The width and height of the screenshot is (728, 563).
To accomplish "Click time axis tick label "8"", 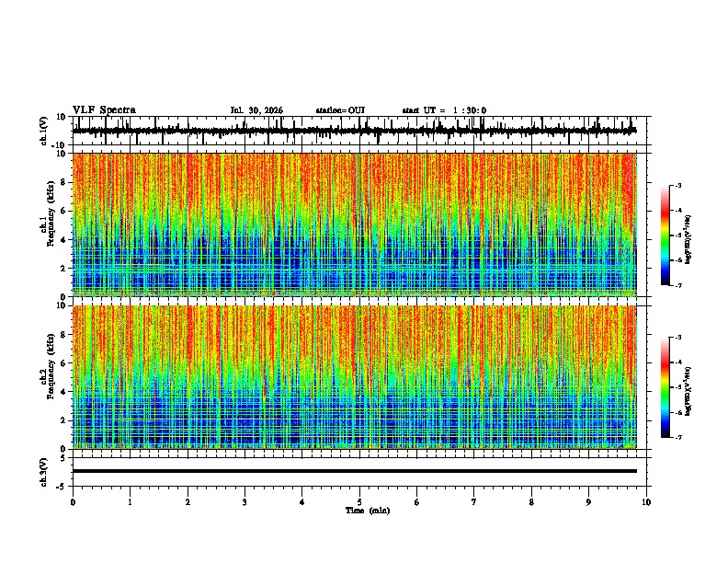I will pos(531,502).
